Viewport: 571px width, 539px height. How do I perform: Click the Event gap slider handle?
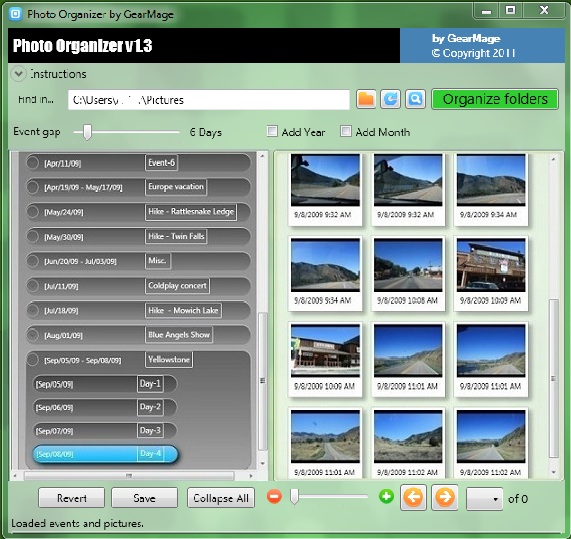87,132
